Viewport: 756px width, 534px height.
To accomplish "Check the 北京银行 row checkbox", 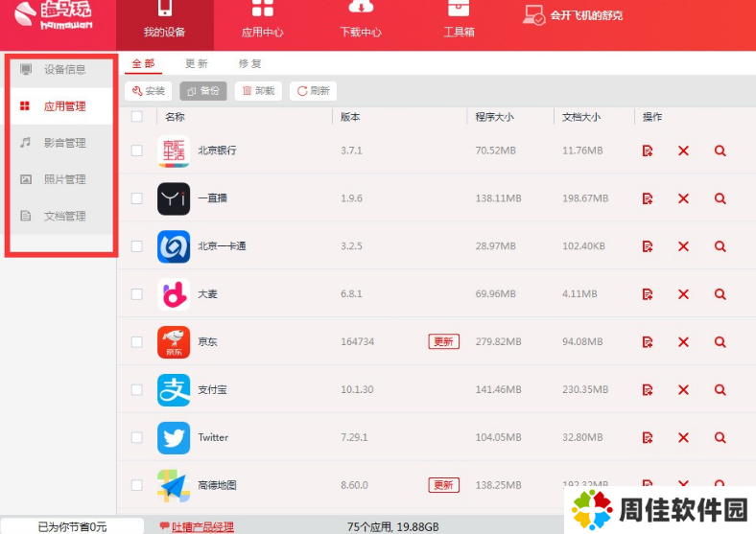I will point(137,151).
